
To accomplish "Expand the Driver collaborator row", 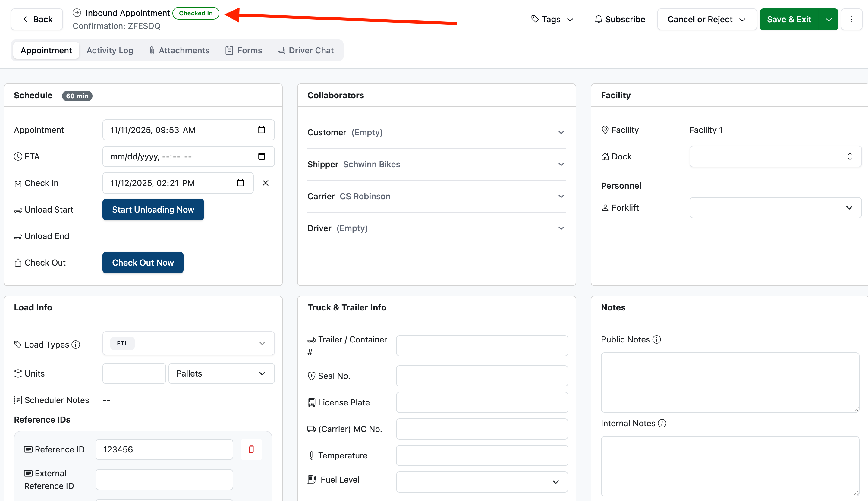I will (x=437, y=228).
